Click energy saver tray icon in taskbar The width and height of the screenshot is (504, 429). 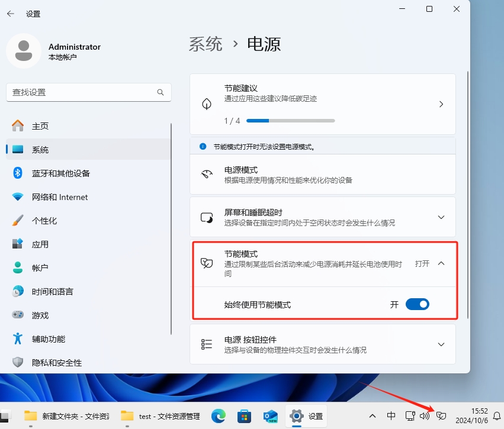click(x=441, y=416)
